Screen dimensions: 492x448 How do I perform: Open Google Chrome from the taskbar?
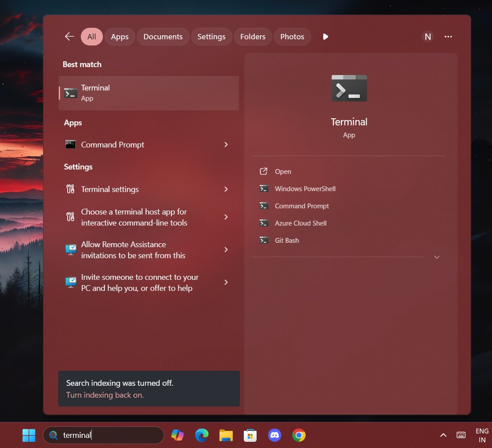(x=299, y=435)
